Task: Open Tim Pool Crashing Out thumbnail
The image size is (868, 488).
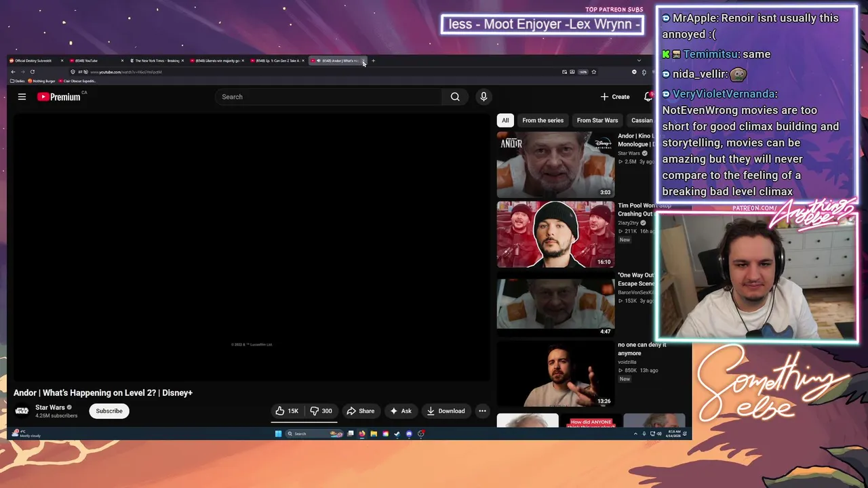Action: (555, 235)
